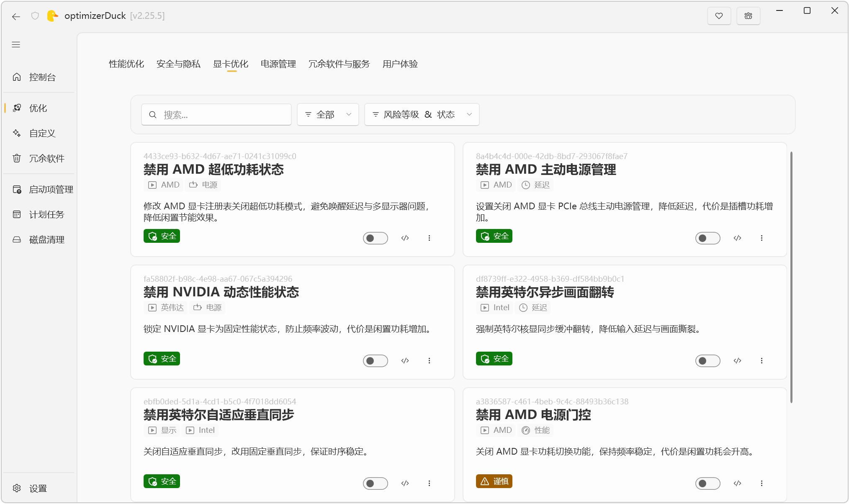The image size is (849, 504).
Task: Expand the 全部 filter dropdown
Action: 328,115
